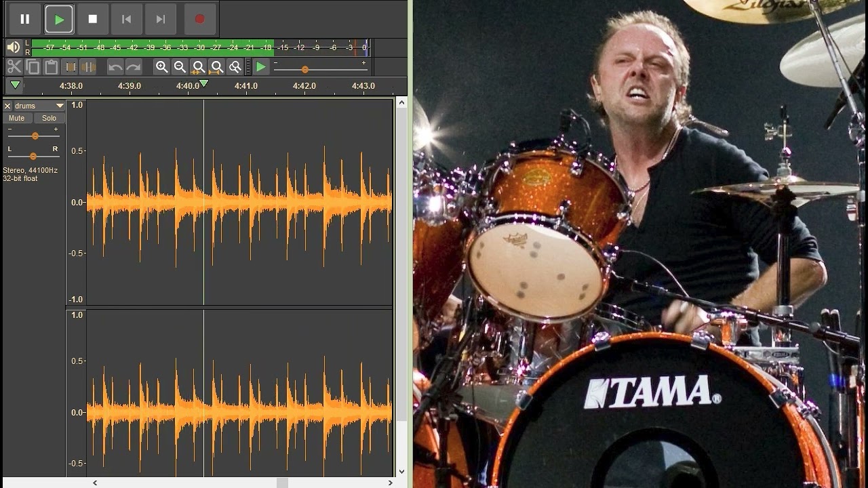Click the left channel waveform
868x488 pixels.
click(x=239, y=202)
